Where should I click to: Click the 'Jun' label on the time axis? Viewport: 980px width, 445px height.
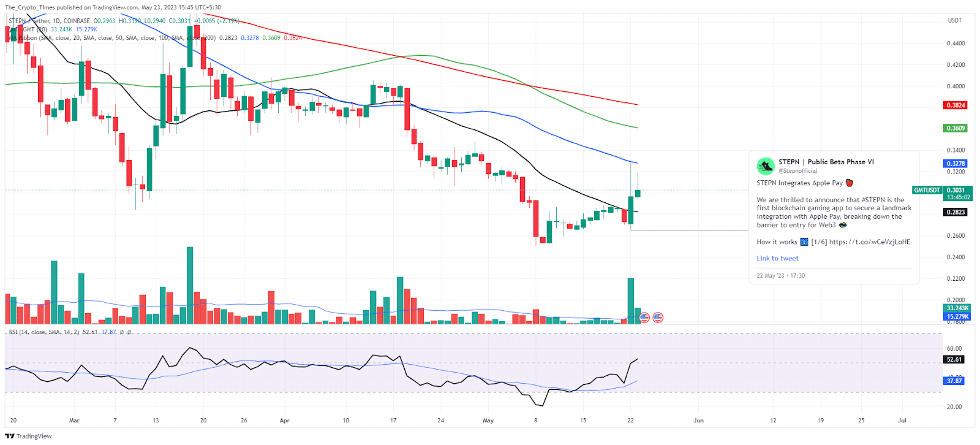click(x=698, y=420)
